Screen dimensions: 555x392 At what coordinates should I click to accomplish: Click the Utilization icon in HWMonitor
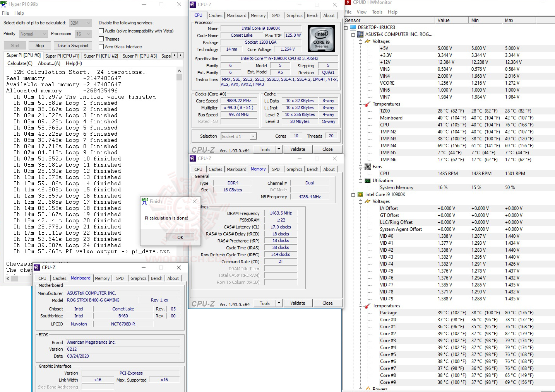tap(368, 181)
